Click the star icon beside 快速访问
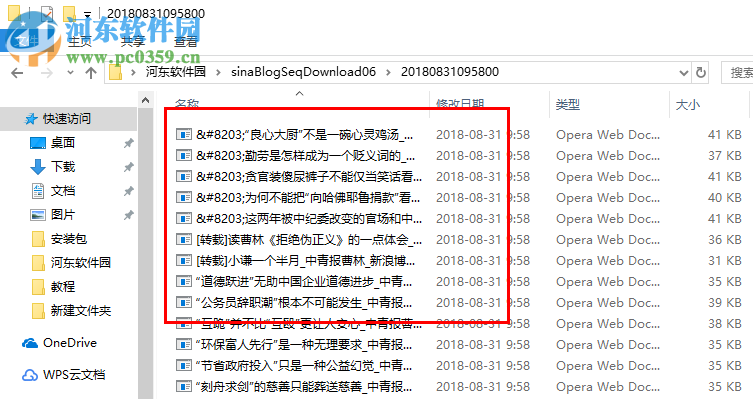753x399 pixels. [x=31, y=119]
